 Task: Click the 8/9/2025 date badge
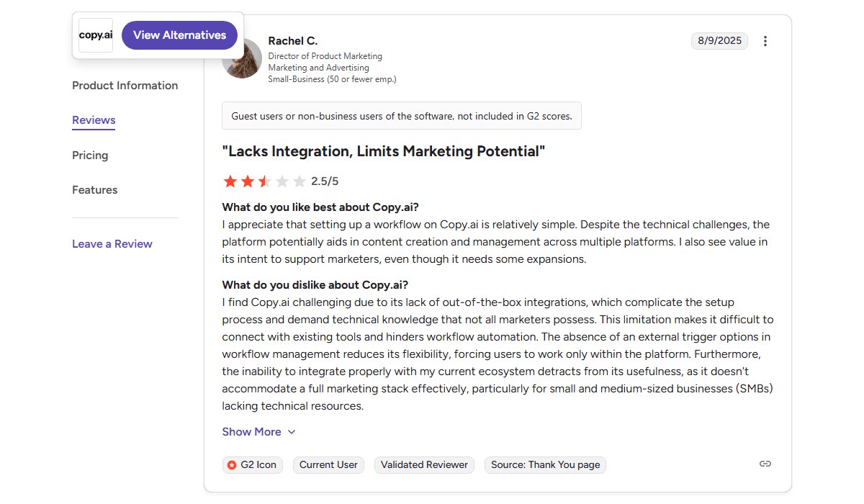[x=719, y=41]
